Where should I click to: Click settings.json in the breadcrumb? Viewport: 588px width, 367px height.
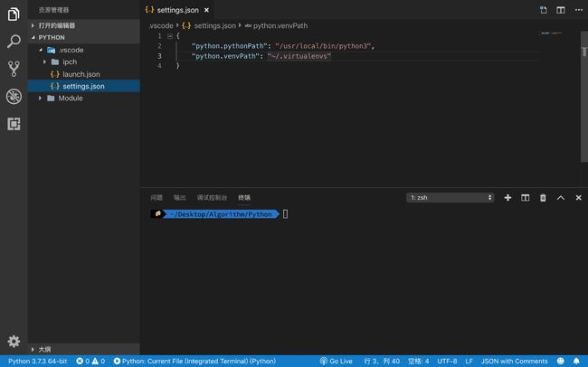[x=215, y=25]
